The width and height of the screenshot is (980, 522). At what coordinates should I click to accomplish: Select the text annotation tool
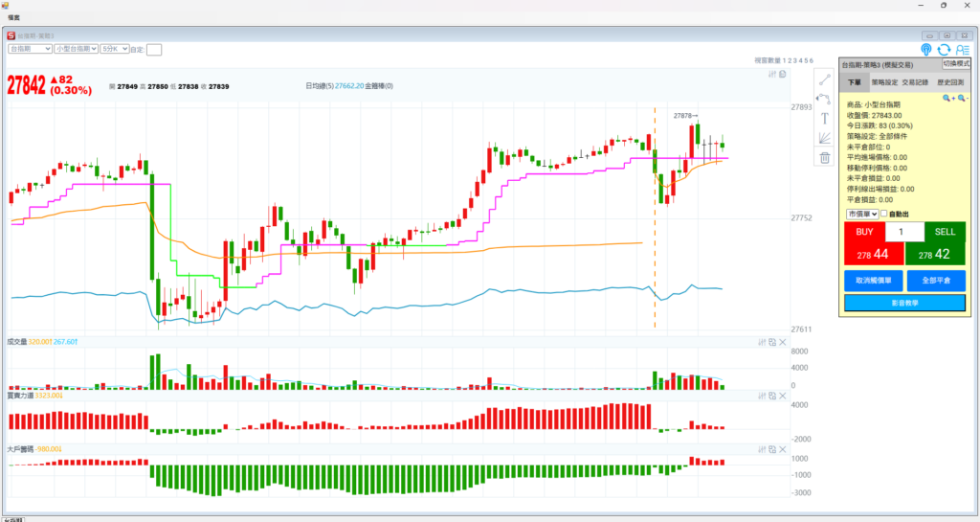tap(824, 119)
